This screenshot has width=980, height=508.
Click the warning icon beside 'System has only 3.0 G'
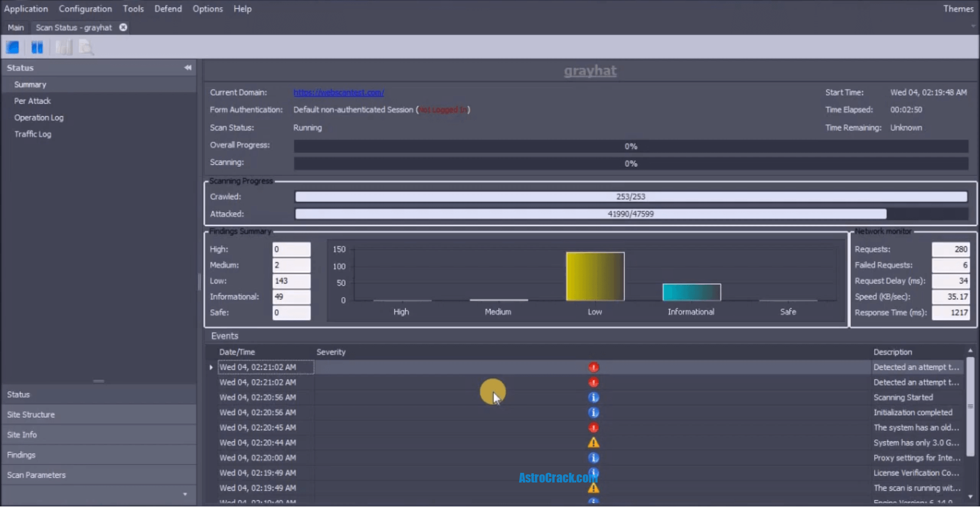[x=594, y=443]
